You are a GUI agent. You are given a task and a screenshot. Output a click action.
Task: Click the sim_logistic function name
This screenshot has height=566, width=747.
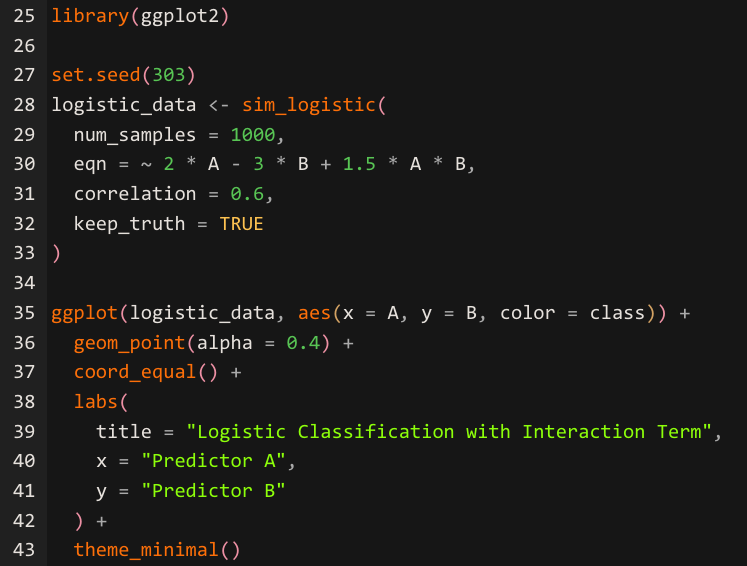click(x=309, y=105)
